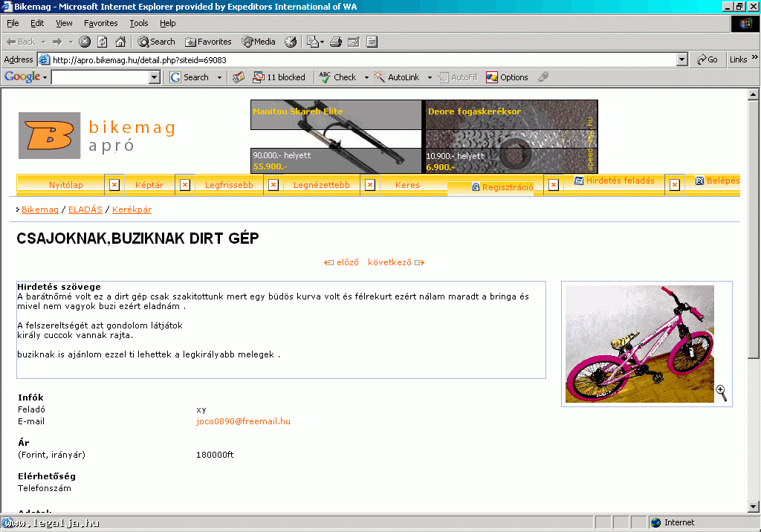The width and height of the screenshot is (761, 532).
Task: Print the page with the printer icon
Action: pyautogui.click(x=336, y=42)
